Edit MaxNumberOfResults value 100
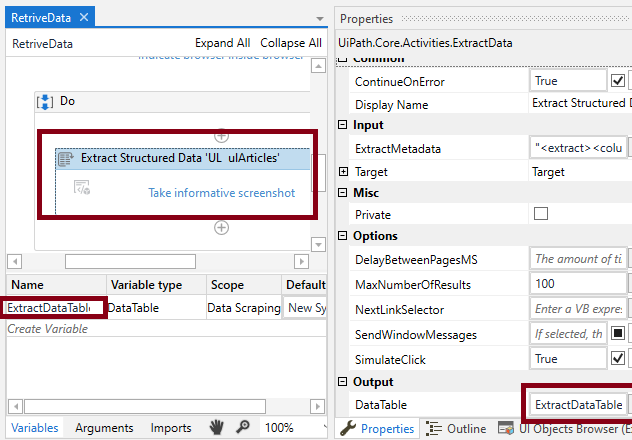 pyautogui.click(x=578, y=284)
